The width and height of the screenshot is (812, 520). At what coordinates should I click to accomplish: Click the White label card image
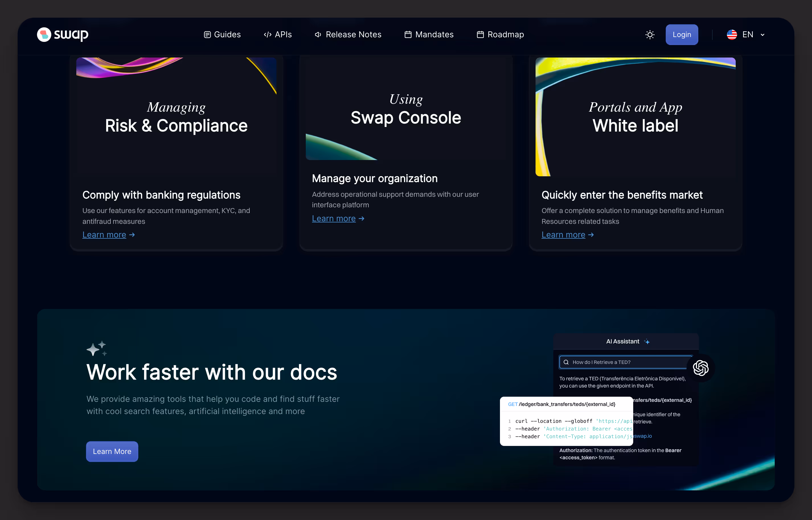(x=635, y=117)
